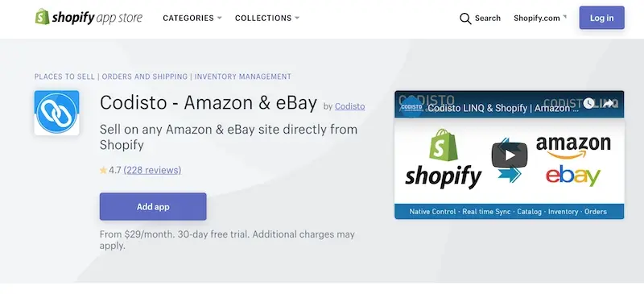Go to Inventory Management category
This screenshot has width=644, height=294.
(243, 77)
